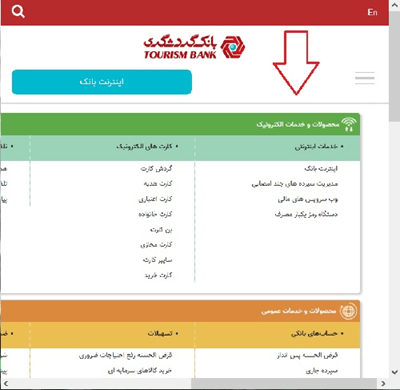This screenshot has width=400, height=390.
Task: Click the Tourism Bank logo
Action: (x=194, y=47)
